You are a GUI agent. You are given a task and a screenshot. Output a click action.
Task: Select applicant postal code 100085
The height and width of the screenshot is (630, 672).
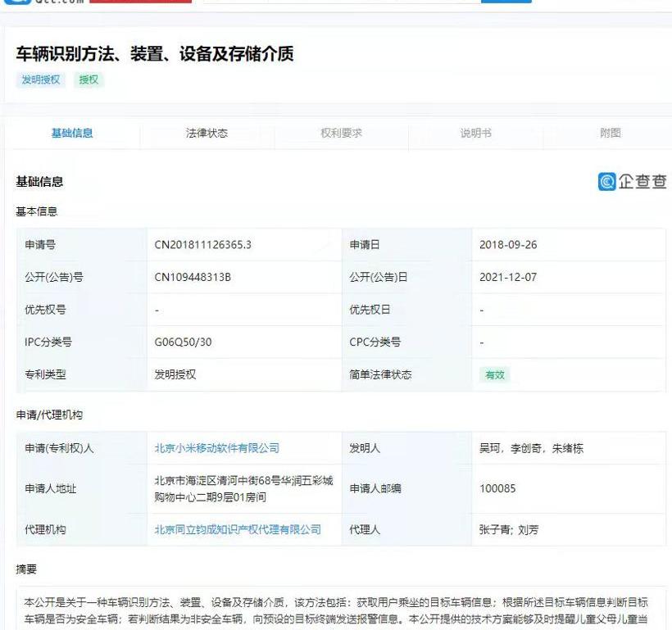point(497,488)
